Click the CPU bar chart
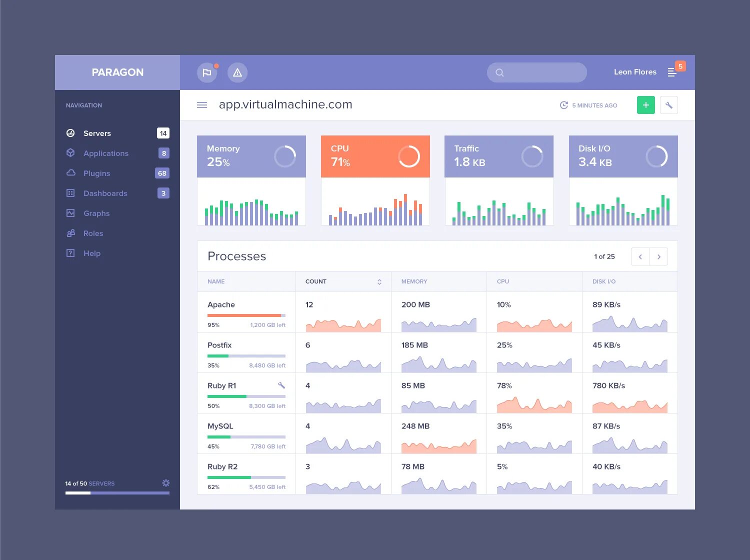The height and width of the screenshot is (560, 750). point(375,210)
